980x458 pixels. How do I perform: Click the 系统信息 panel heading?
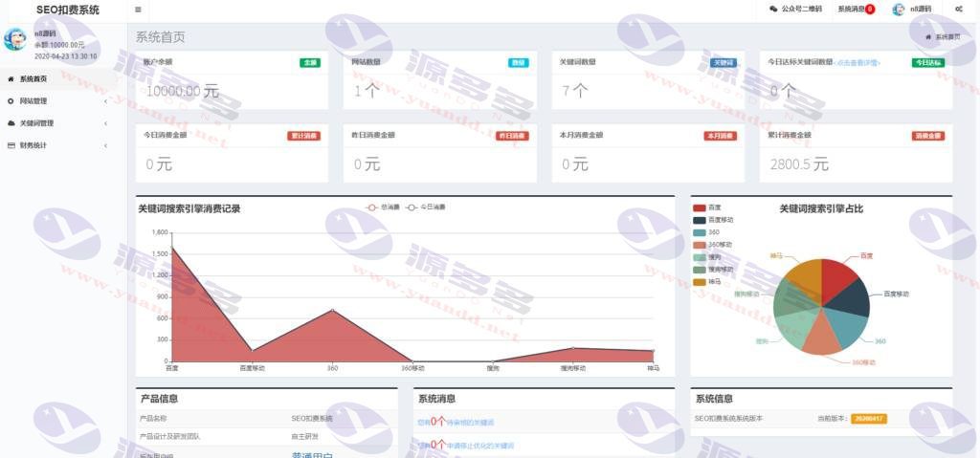(x=714, y=399)
